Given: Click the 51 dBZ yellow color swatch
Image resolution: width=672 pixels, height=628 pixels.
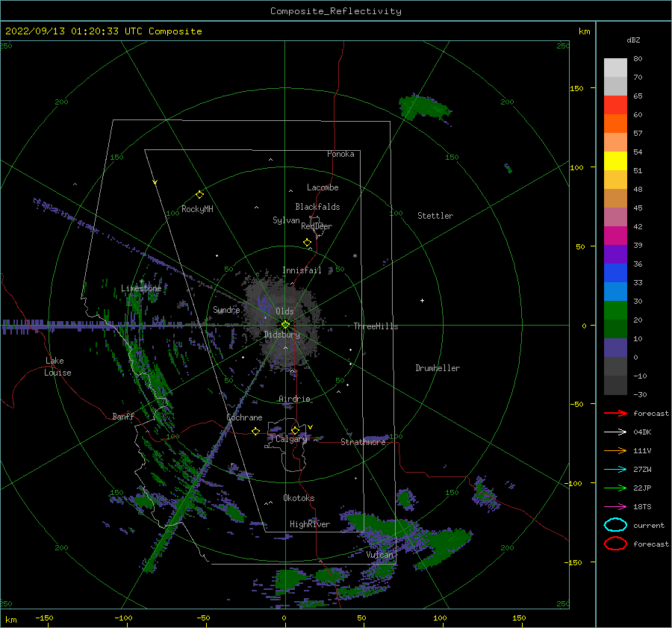Looking at the screenshot, I should pyautogui.click(x=615, y=161).
